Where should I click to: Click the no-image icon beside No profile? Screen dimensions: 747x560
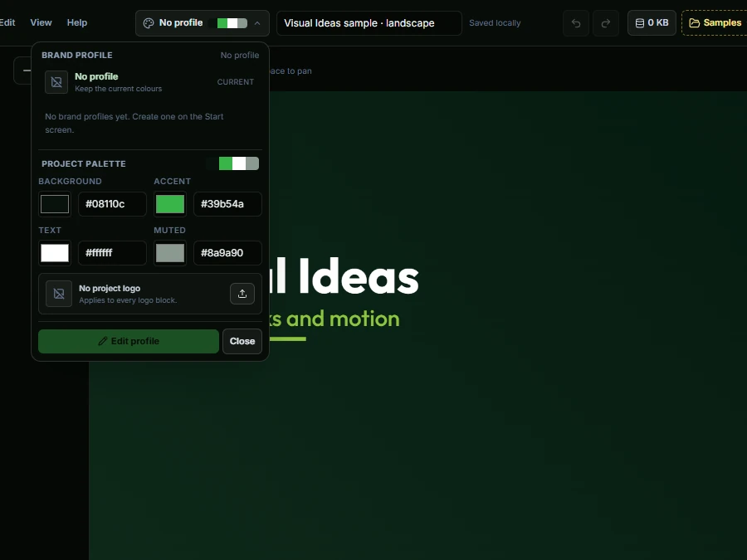[x=56, y=82]
